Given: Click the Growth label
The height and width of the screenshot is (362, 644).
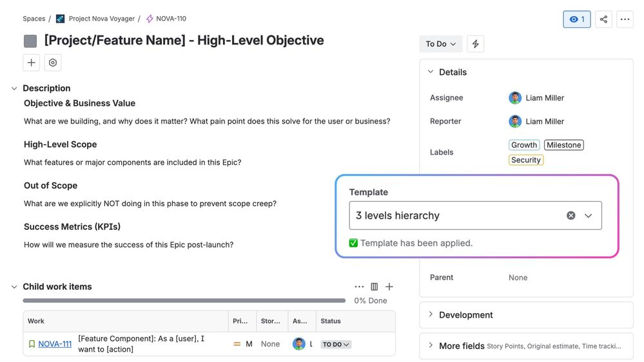Looking at the screenshot, I should coord(523,145).
